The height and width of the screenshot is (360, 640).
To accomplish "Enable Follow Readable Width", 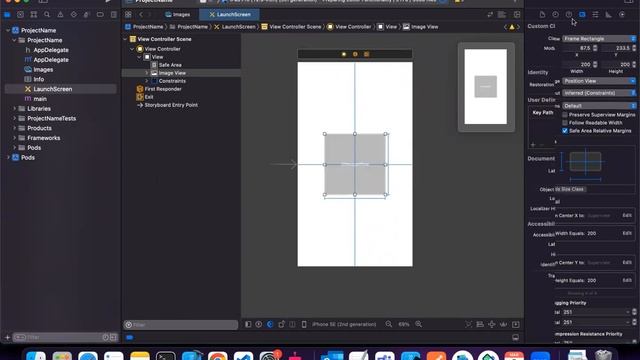I will [565, 123].
